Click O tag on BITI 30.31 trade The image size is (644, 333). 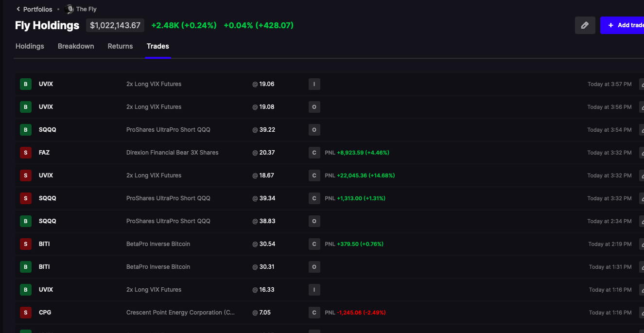point(314,267)
